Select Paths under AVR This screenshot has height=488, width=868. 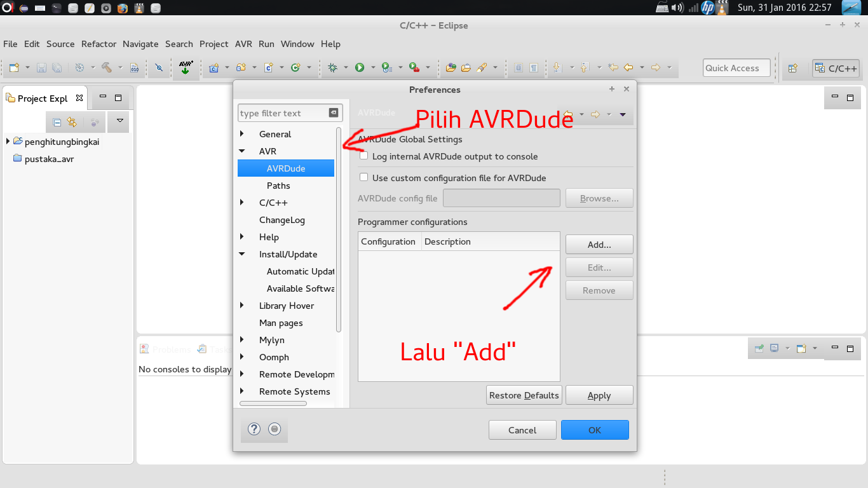coord(278,186)
